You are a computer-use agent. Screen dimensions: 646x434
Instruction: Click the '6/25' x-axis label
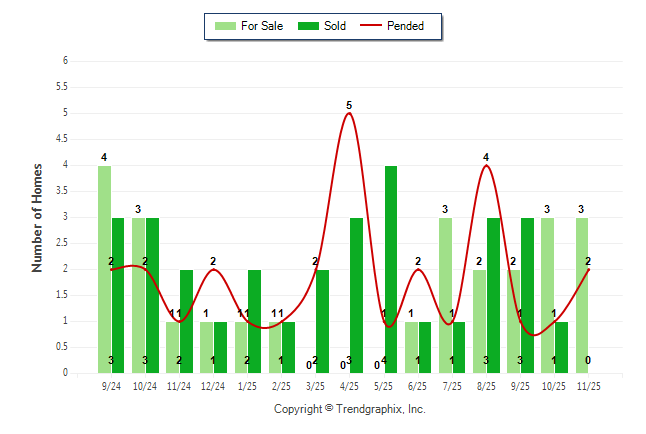[x=418, y=385]
